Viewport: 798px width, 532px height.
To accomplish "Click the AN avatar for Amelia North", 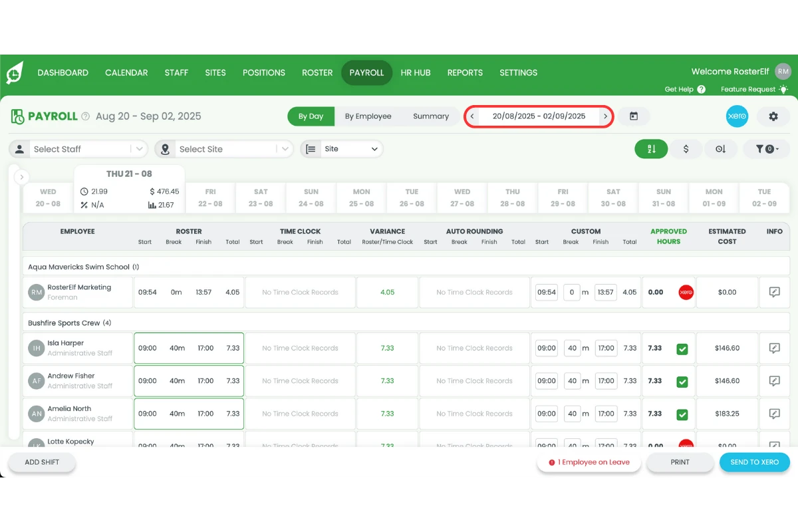I will coord(36,414).
